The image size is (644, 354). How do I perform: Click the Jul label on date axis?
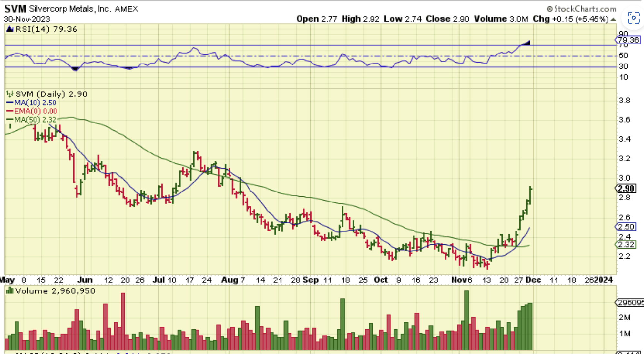pos(158,280)
